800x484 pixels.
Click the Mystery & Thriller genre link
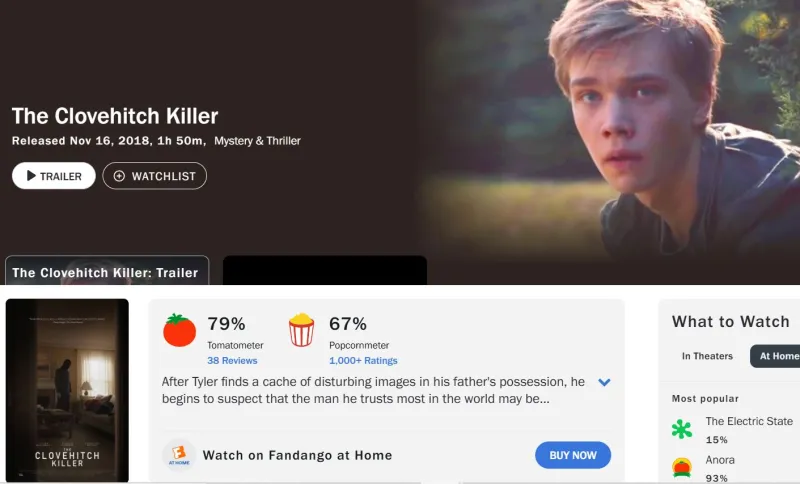[257, 141]
